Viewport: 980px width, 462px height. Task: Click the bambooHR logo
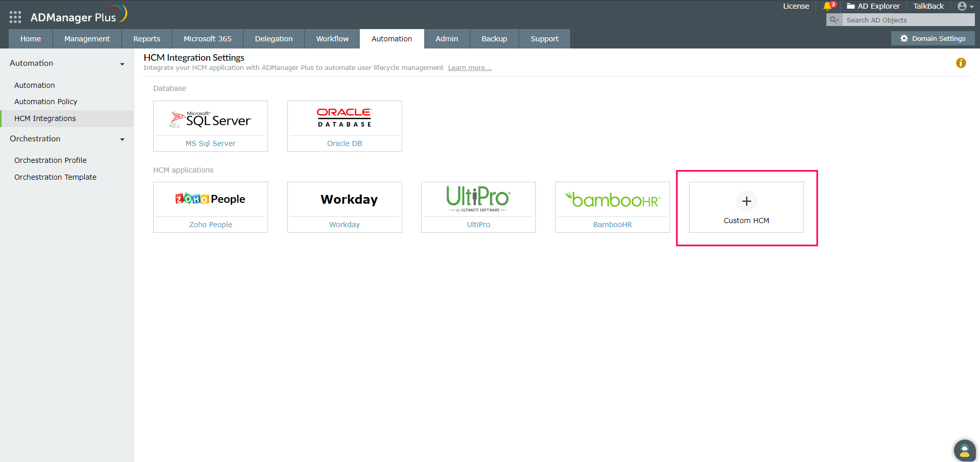(x=612, y=200)
